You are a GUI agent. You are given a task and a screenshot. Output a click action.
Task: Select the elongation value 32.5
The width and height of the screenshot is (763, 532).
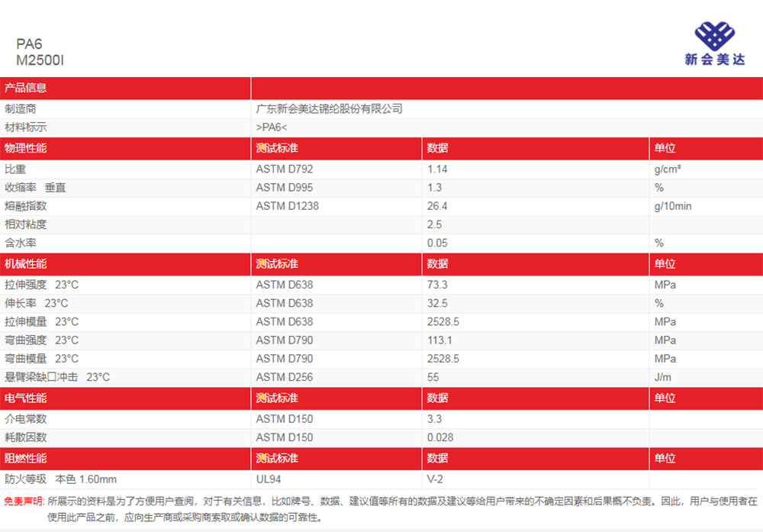coord(437,303)
